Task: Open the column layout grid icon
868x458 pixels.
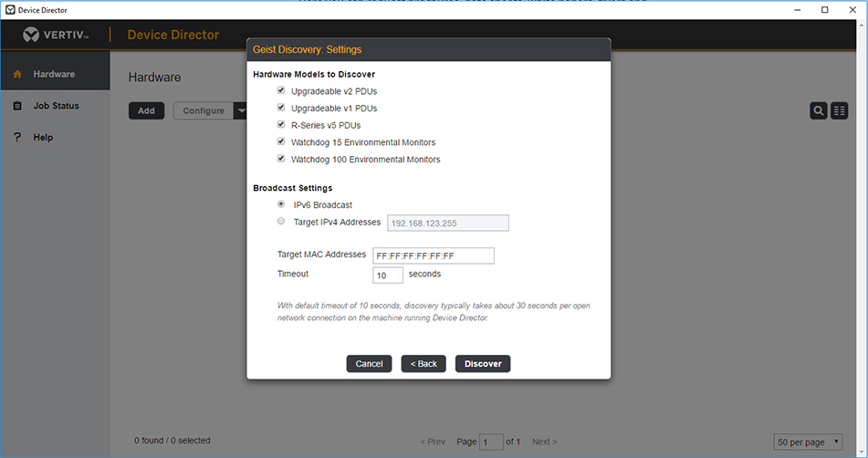Action: tap(839, 110)
